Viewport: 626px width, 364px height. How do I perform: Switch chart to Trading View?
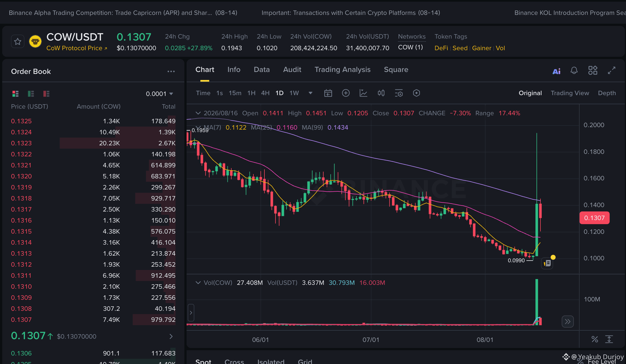(x=570, y=93)
